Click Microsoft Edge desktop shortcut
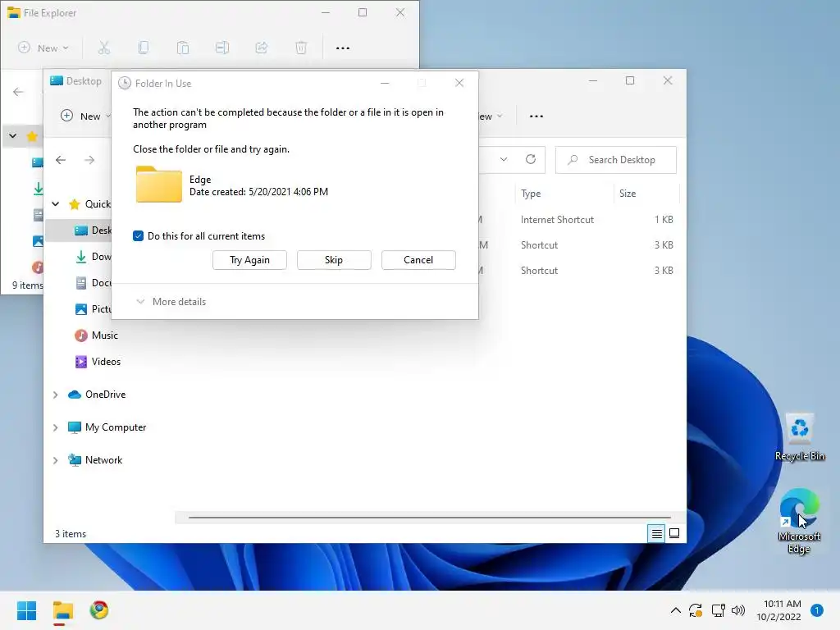840x630 pixels. [799, 520]
